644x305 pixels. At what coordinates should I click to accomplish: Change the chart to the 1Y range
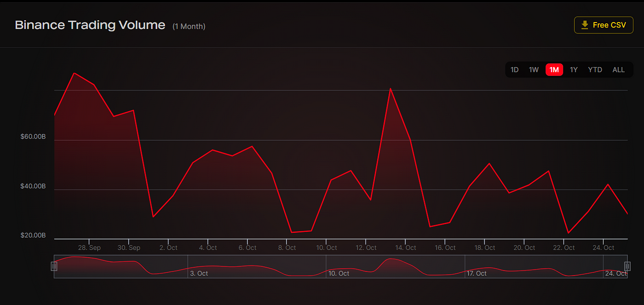click(574, 70)
